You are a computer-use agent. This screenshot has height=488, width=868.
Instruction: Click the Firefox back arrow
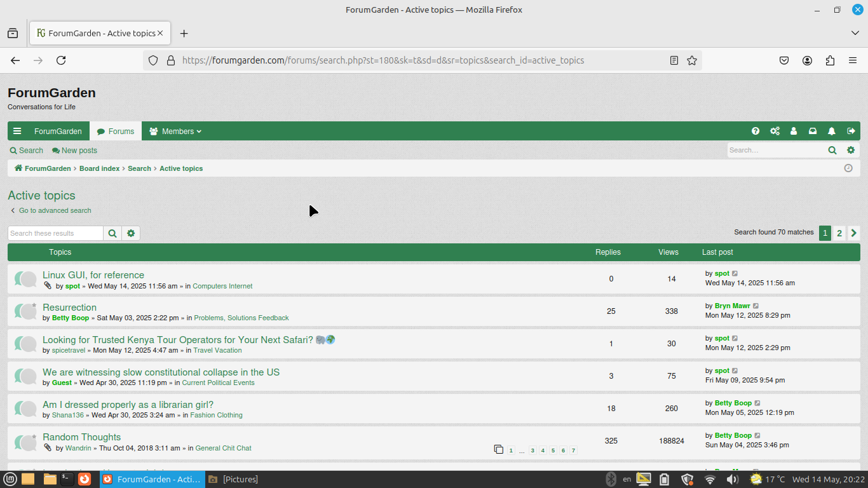coord(15,60)
